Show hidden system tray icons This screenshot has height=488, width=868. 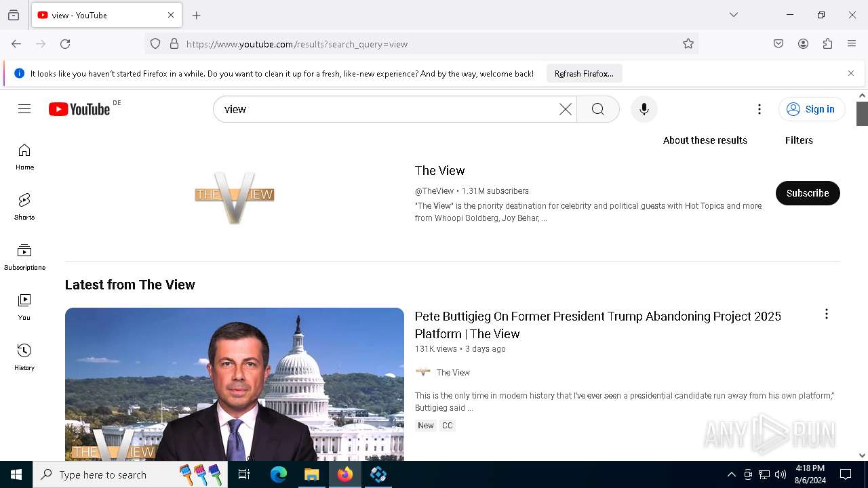point(731,474)
